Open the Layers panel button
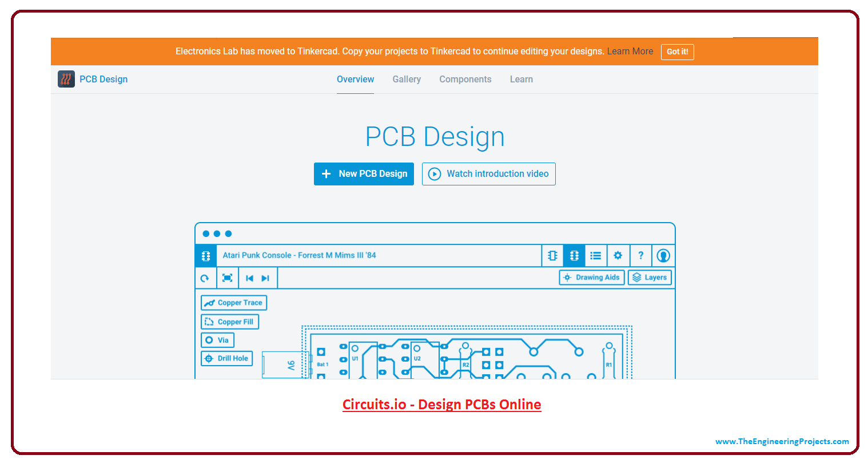This screenshot has width=868, height=467. (650, 278)
